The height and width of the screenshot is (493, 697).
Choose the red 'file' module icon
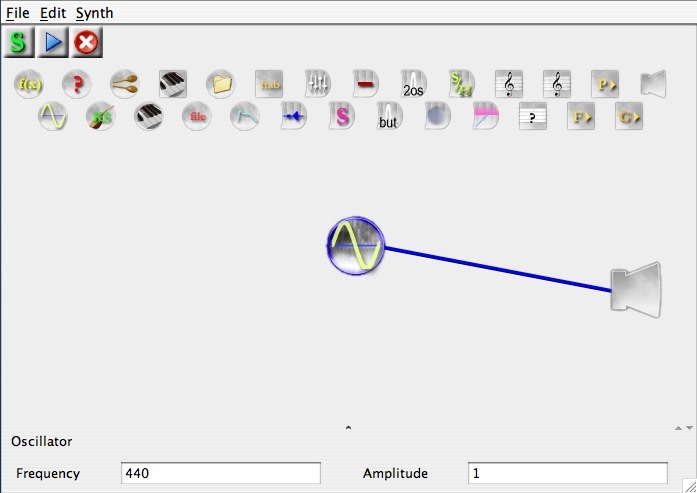click(x=197, y=117)
